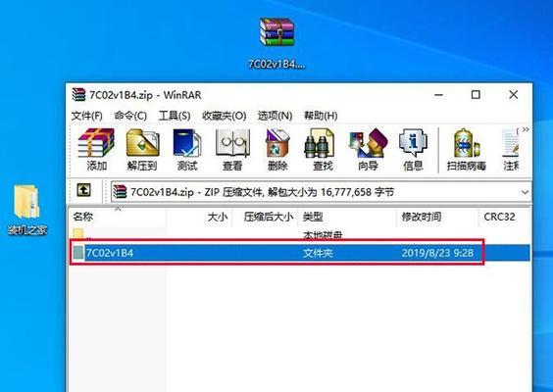Open the 查看 (View) book icon
This screenshot has height=392, width=553.
(x=232, y=150)
